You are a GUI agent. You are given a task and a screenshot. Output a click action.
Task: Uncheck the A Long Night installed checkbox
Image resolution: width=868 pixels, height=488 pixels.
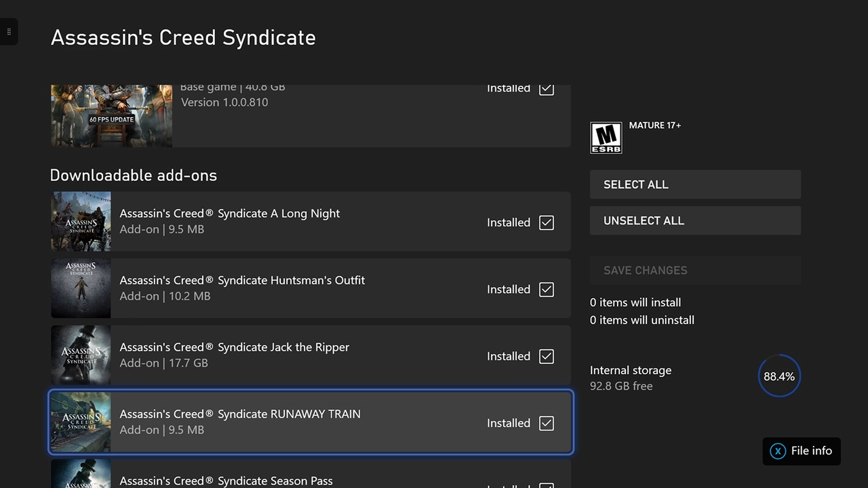(546, 223)
